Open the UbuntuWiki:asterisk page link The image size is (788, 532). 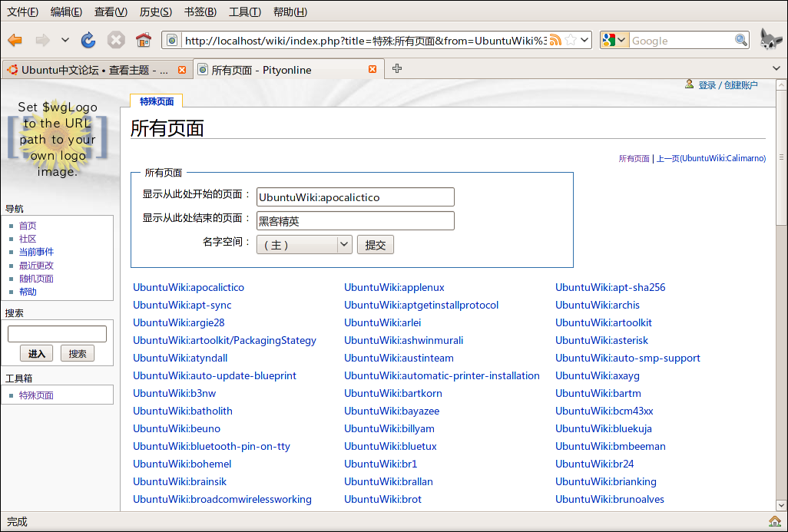pyautogui.click(x=601, y=340)
